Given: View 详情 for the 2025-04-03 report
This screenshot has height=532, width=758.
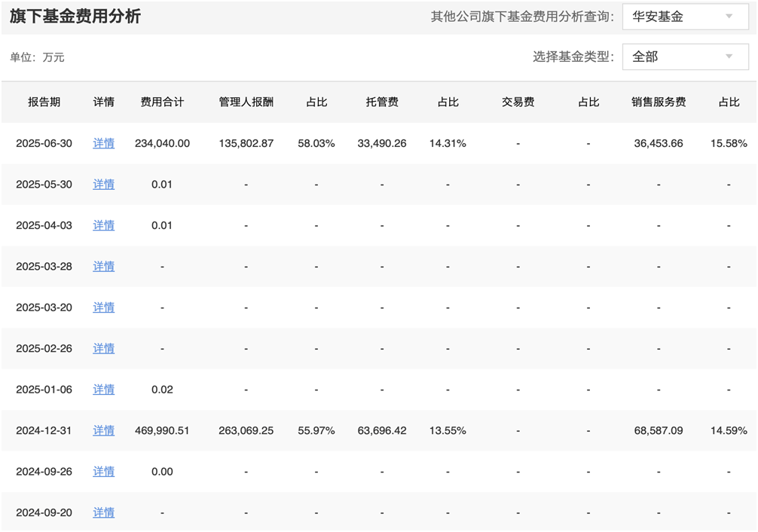Looking at the screenshot, I should (x=104, y=225).
